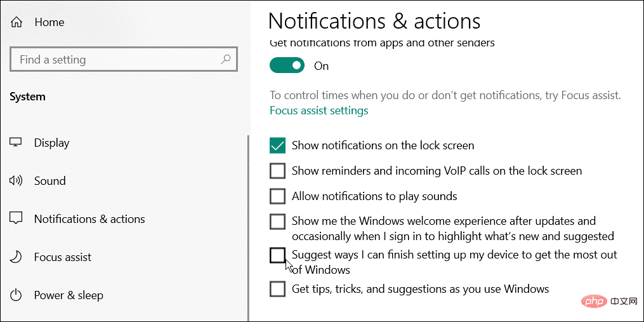Select the Sound label in sidebar
This screenshot has width=644, height=322.
pos(49,181)
